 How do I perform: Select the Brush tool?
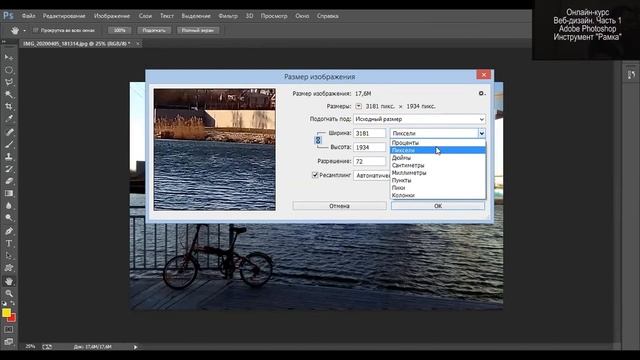click(x=9, y=144)
